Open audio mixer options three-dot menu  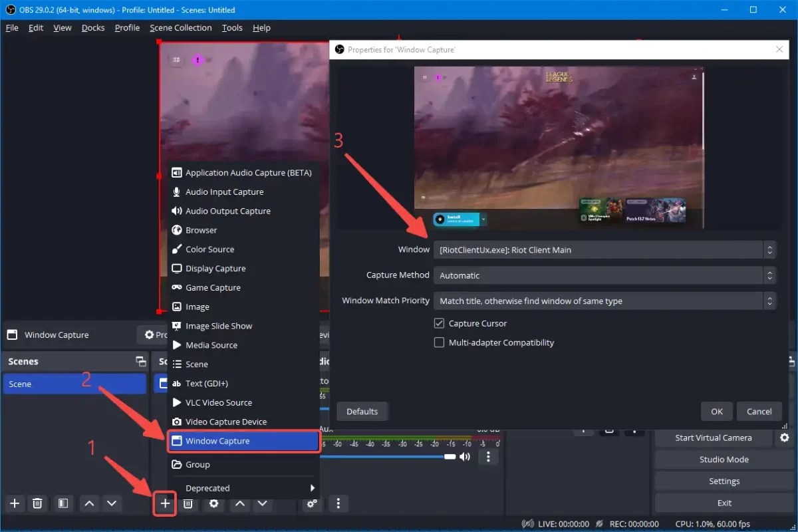point(489,456)
